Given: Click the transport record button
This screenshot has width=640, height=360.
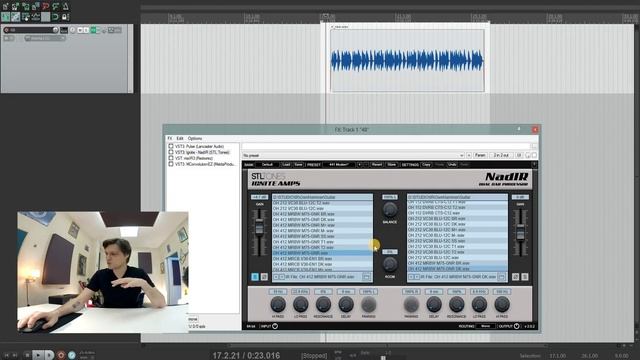Looking at the screenshot, I should [61, 355].
